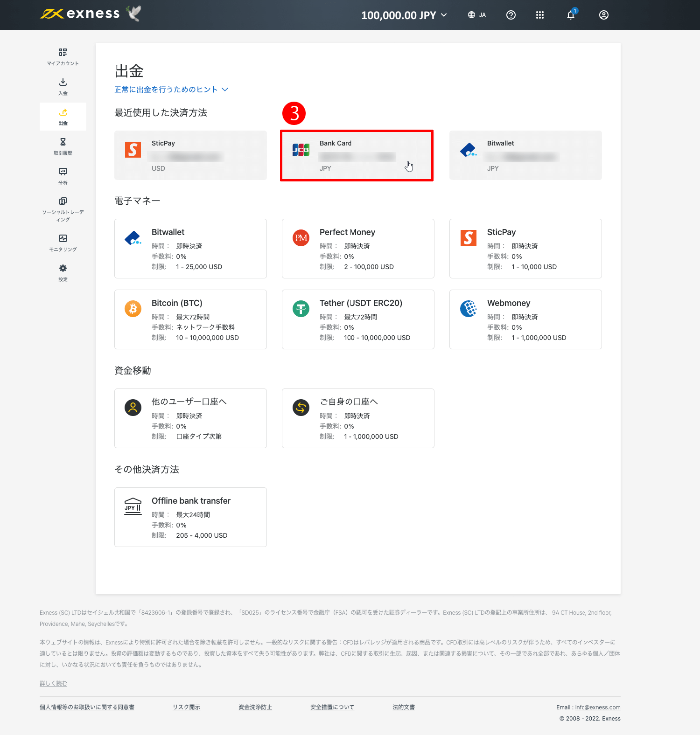Open the JA language selector
This screenshot has height=735, width=700.
(x=477, y=15)
